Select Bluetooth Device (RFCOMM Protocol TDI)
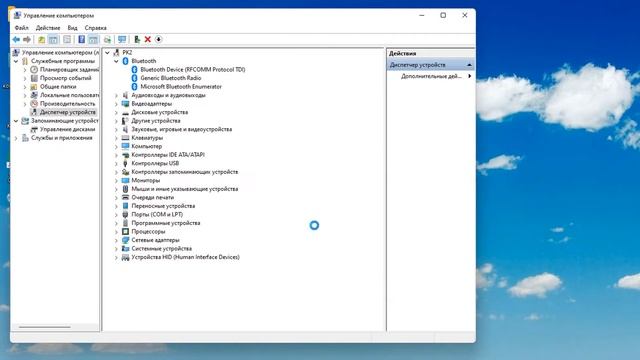This screenshot has width=640, height=360. [193, 69]
